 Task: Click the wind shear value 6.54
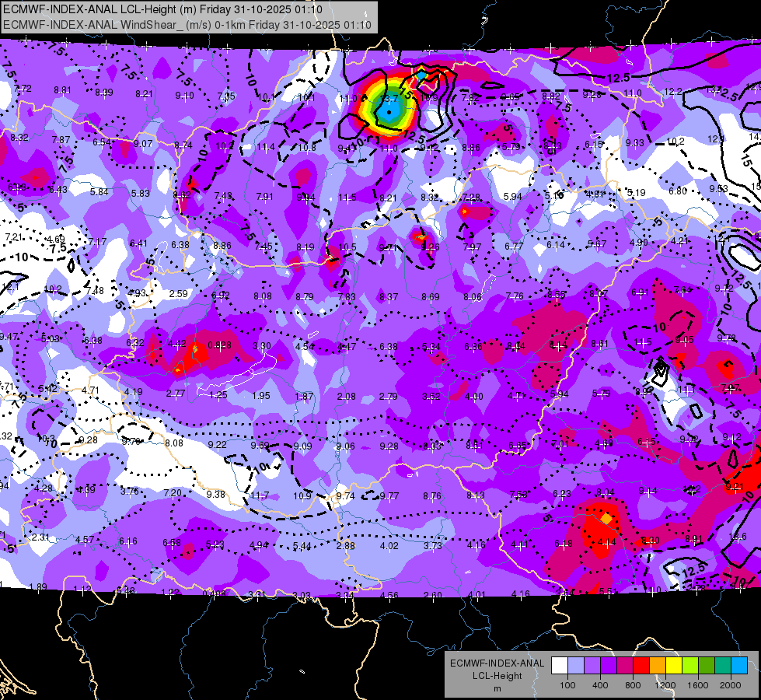[102, 142]
